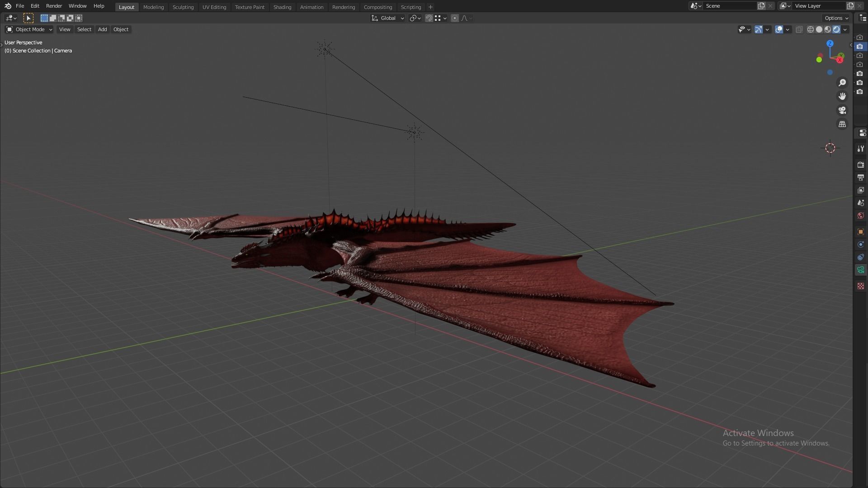The height and width of the screenshot is (488, 868).
Task: Open Properties editor type icon
Action: click(x=862, y=133)
